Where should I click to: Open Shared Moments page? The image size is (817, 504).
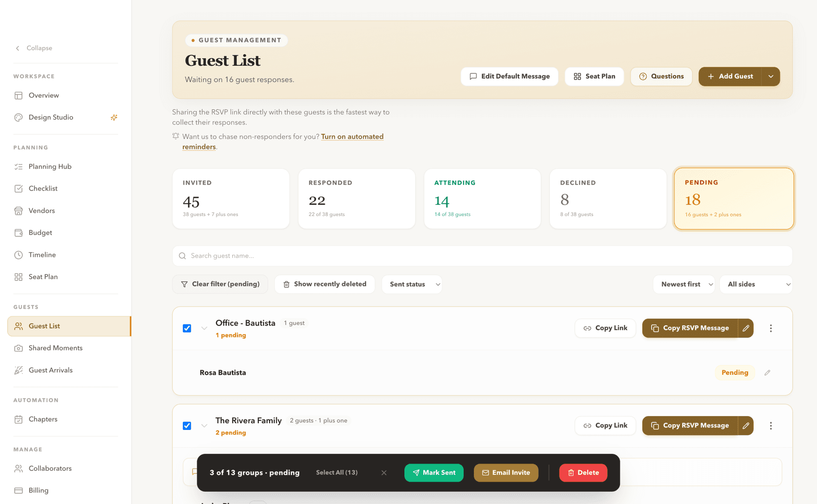pos(66,348)
